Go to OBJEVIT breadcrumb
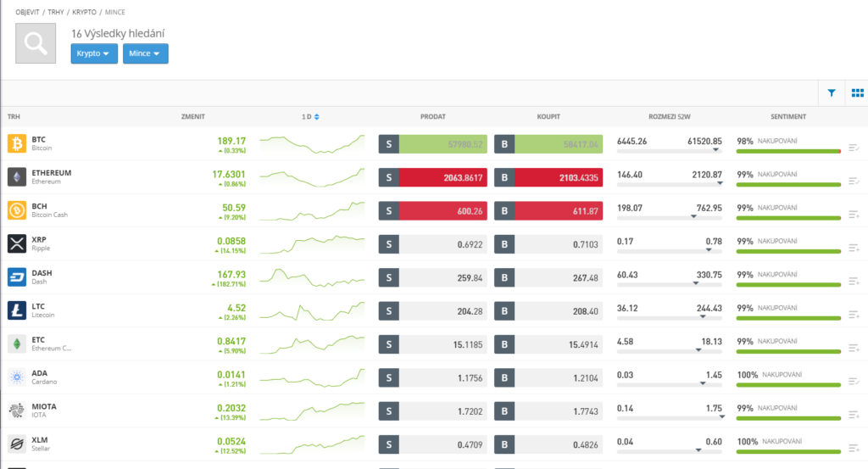868x469 pixels. [27, 12]
